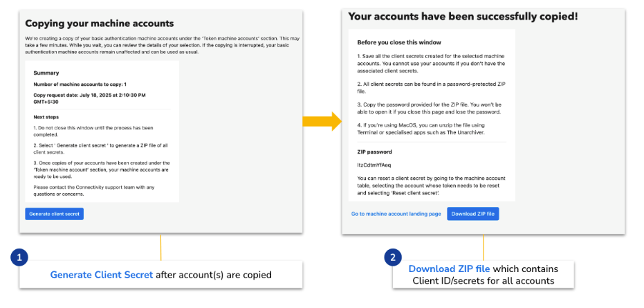Viewport: 644px width, 308px height.
Task: Click the step 2 circle badge
Action: [393, 257]
